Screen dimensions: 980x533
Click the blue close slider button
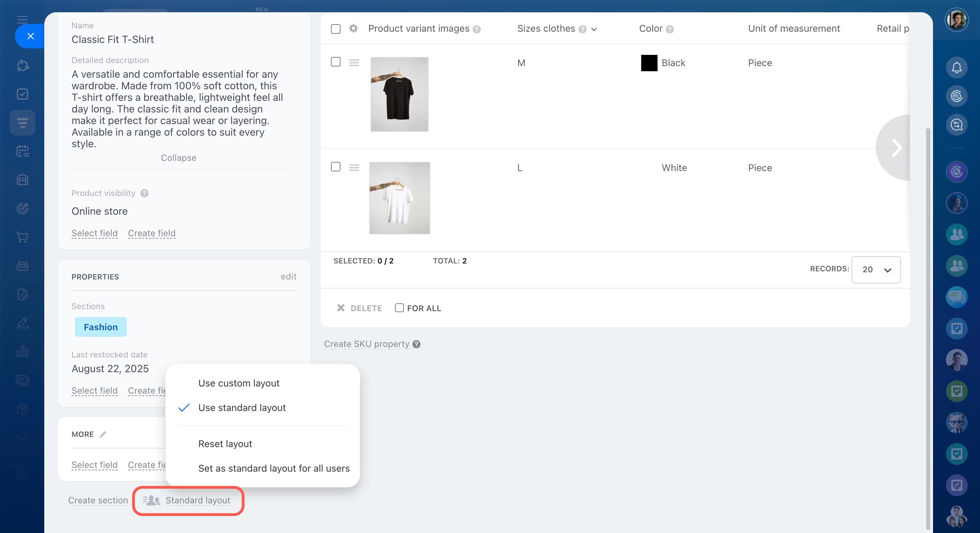coord(30,36)
